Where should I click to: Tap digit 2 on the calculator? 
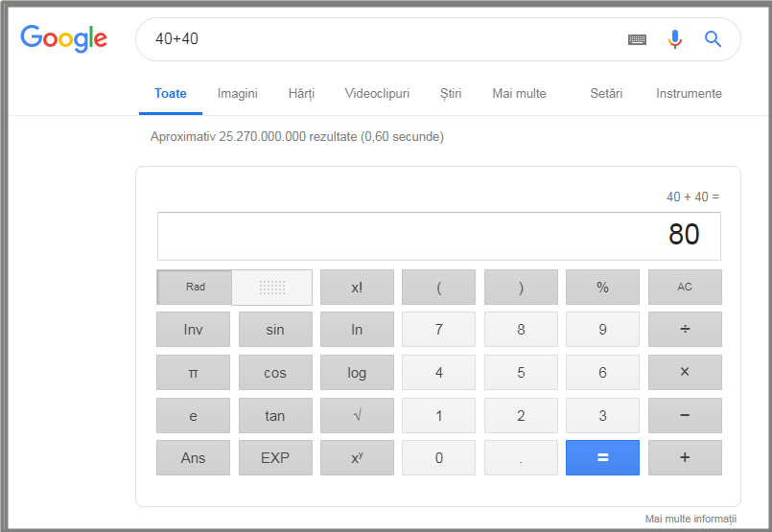tap(521, 415)
